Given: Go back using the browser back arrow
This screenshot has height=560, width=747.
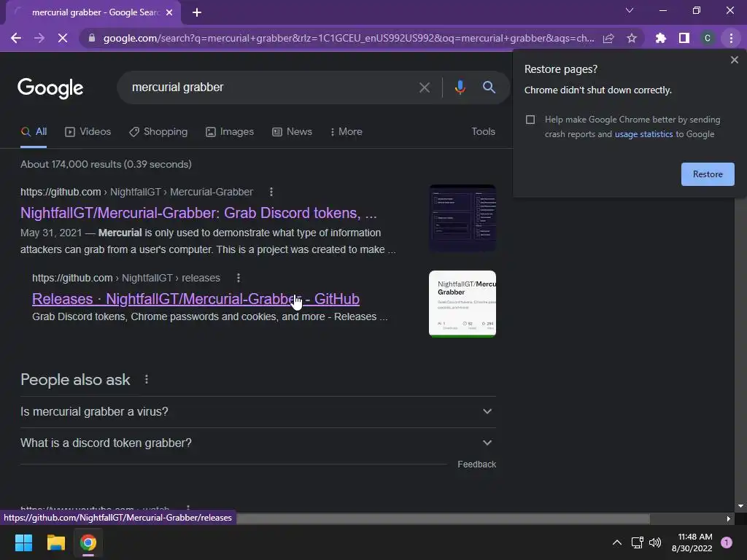Looking at the screenshot, I should tap(16, 38).
